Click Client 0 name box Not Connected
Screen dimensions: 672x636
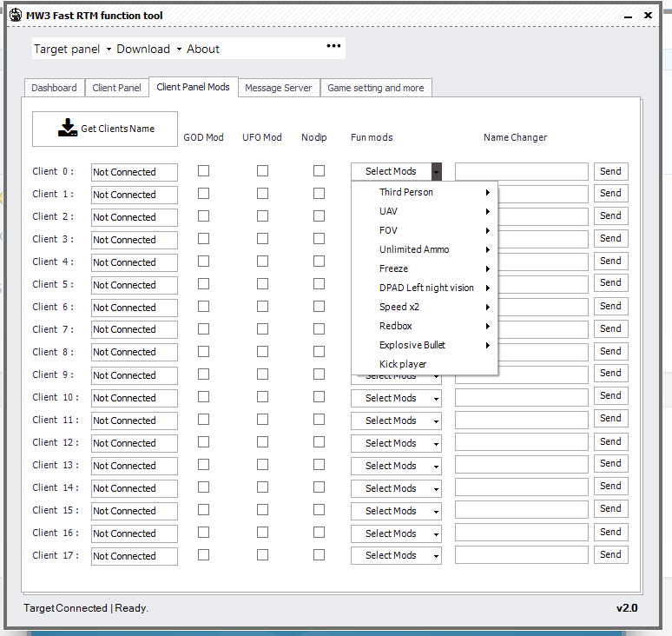pos(135,172)
